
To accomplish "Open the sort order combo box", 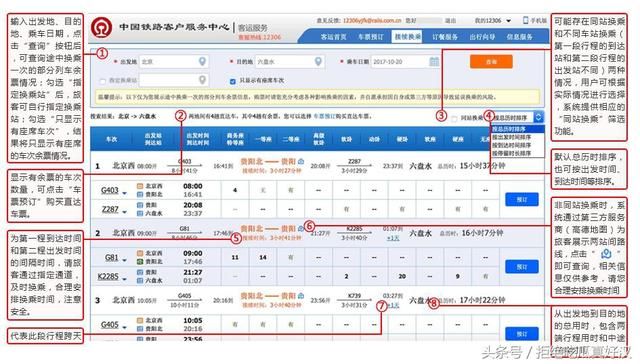I will coord(517,117).
